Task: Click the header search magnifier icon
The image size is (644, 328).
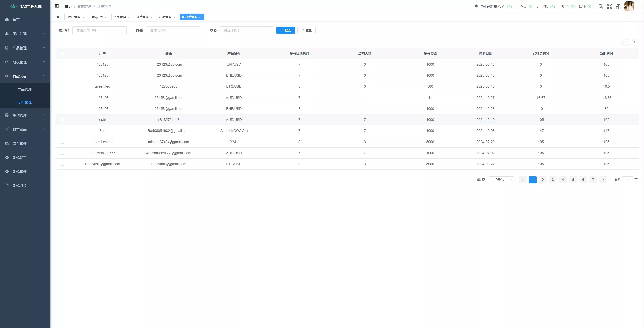Action: pos(601,6)
